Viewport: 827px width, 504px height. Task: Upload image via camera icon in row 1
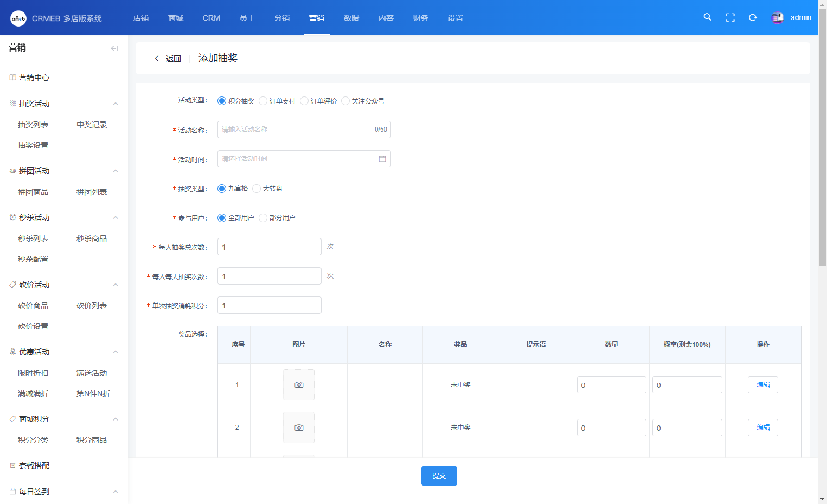tap(299, 385)
